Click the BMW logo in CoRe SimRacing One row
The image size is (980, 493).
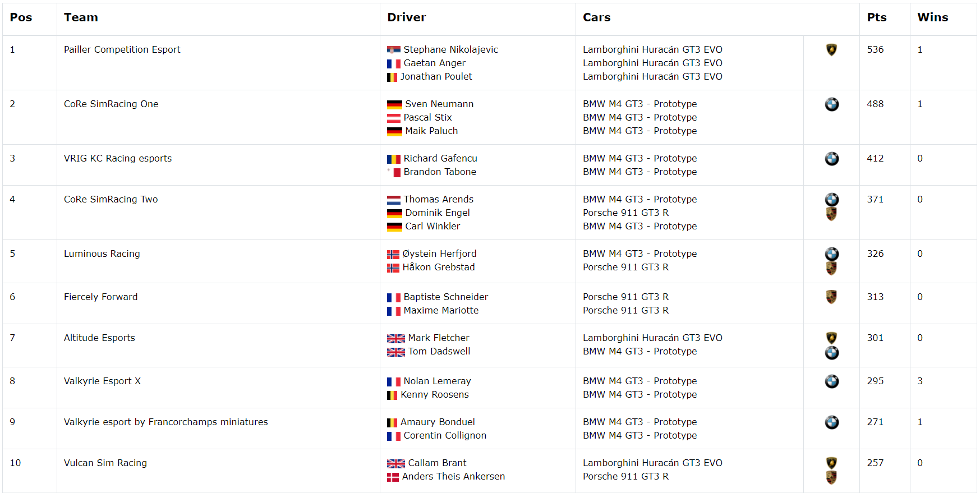pos(832,104)
